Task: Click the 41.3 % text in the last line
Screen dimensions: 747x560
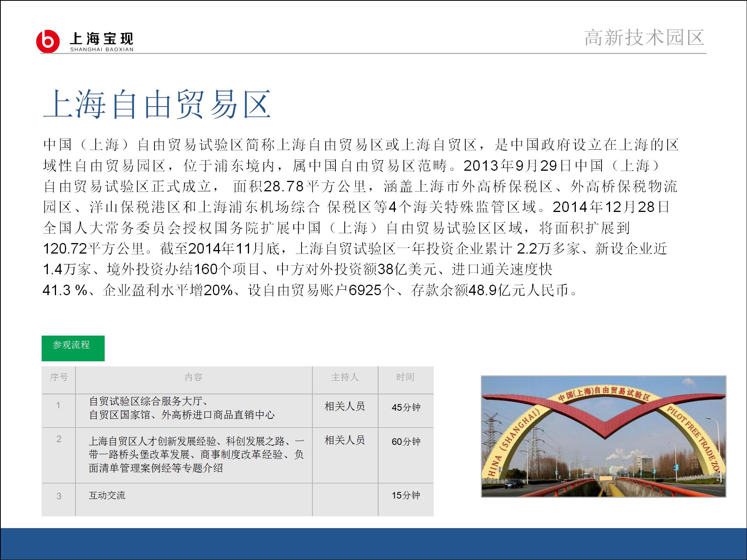Action: click(65, 290)
